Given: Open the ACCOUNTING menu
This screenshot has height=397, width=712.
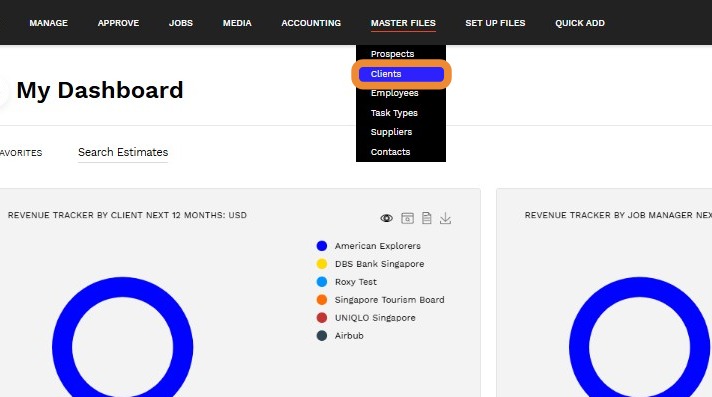Looking at the screenshot, I should [x=311, y=23].
